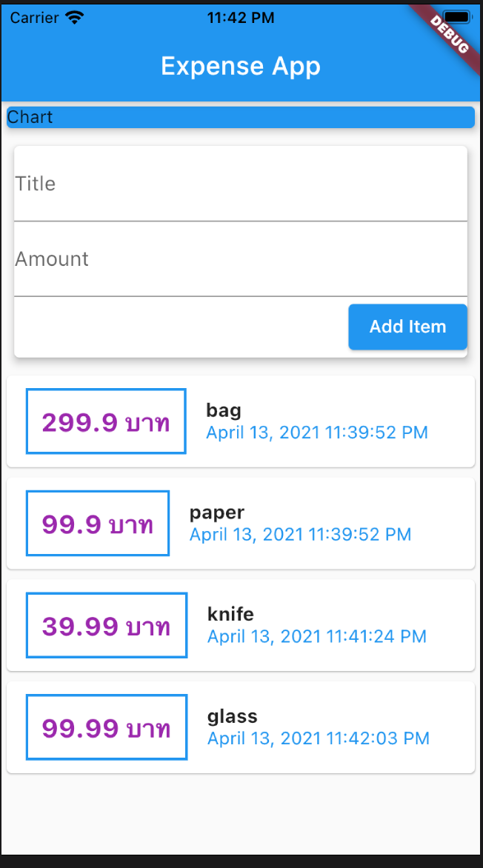Viewport: 483px width, 868px height.
Task: Tap the battery icon in status bar
Action: click(459, 17)
